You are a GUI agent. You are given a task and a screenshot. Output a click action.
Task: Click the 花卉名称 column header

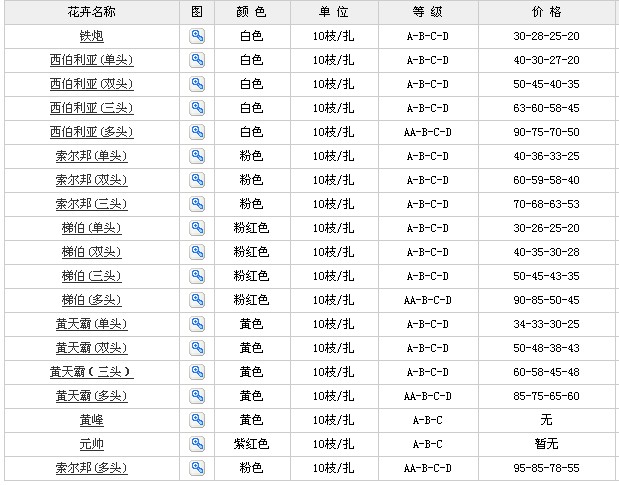point(92,12)
